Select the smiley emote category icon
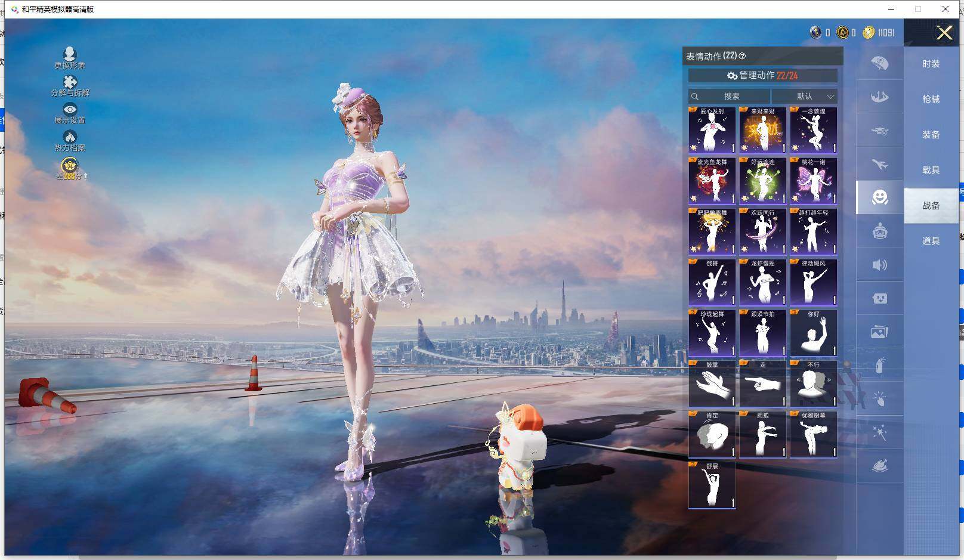964x560 pixels. [879, 197]
